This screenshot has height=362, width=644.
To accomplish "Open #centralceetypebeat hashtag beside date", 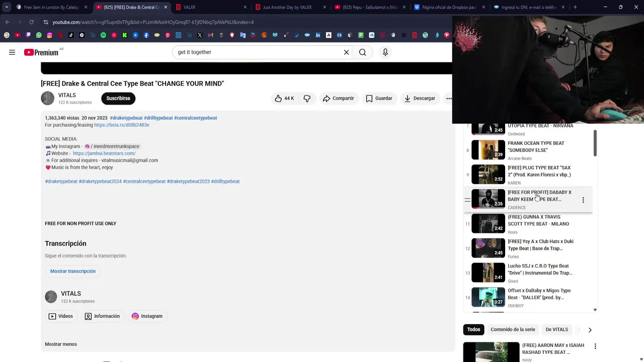I will point(195,118).
